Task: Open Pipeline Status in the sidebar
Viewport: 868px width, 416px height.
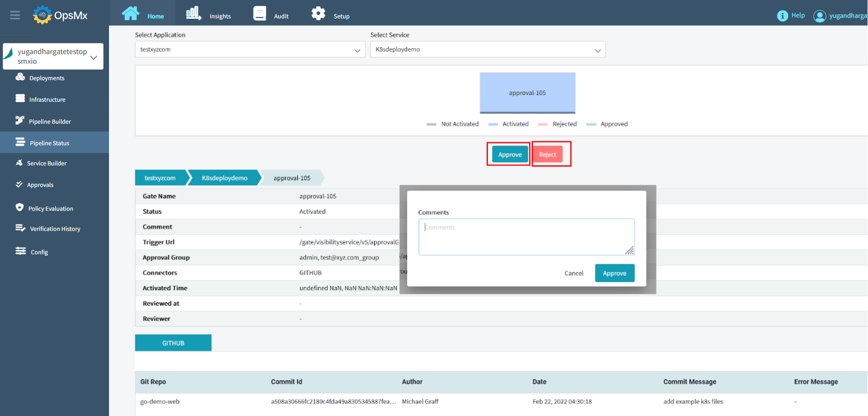Action: point(49,143)
